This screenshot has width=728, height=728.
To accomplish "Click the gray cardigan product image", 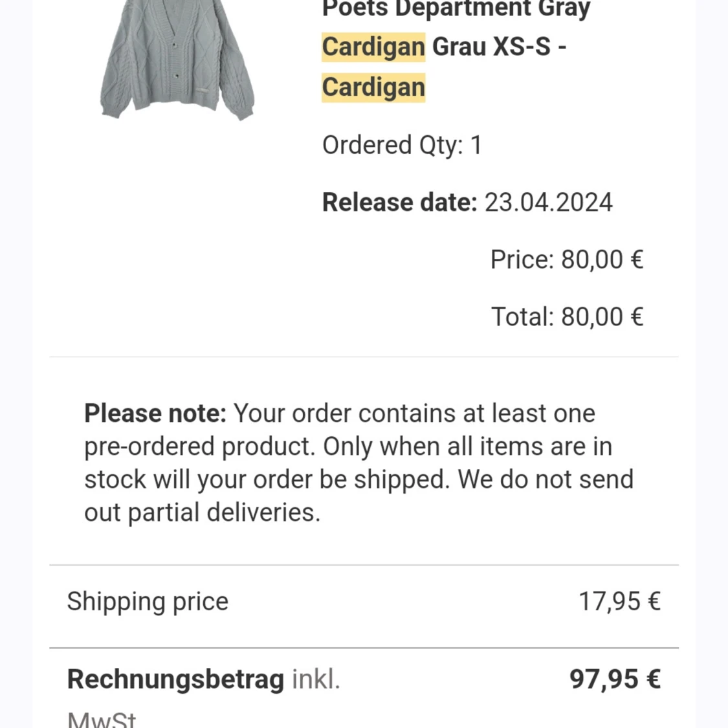I will point(177,58).
